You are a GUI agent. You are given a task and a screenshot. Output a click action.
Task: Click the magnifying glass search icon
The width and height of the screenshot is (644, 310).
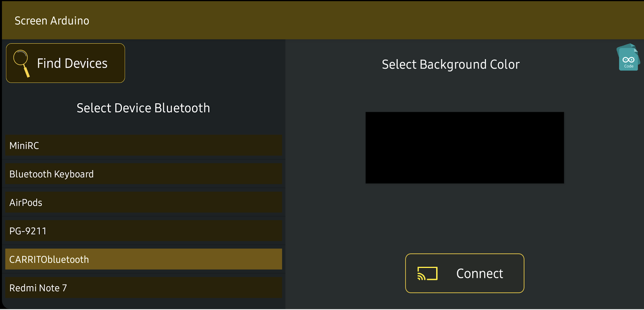(x=21, y=63)
